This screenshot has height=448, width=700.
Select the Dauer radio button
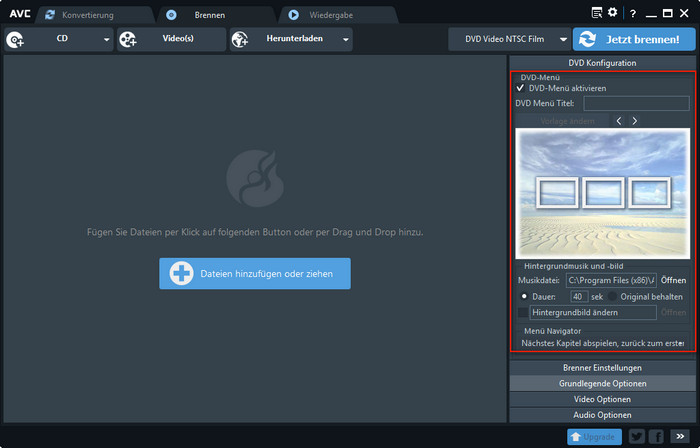(524, 296)
